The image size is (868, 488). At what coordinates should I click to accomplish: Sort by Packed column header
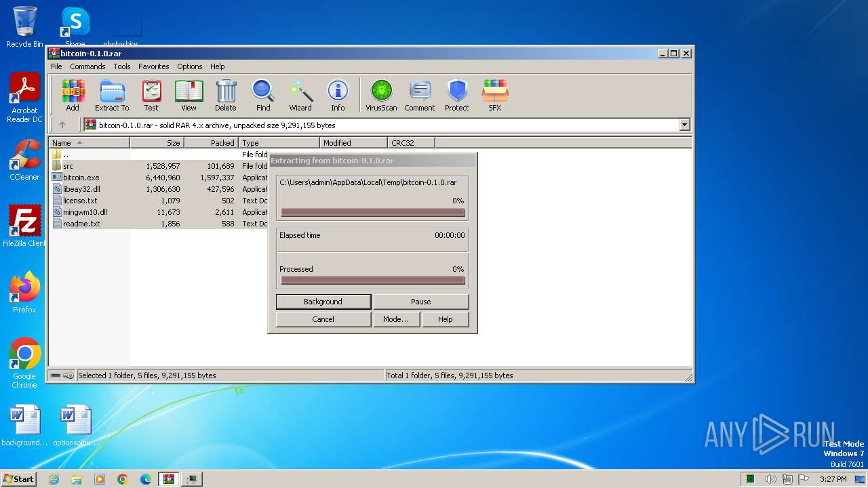(211, 143)
